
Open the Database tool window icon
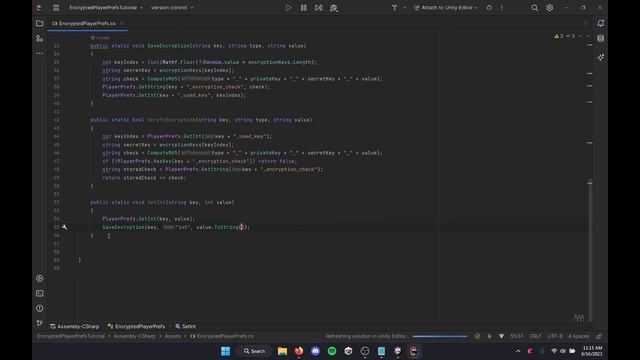tap(600, 38)
